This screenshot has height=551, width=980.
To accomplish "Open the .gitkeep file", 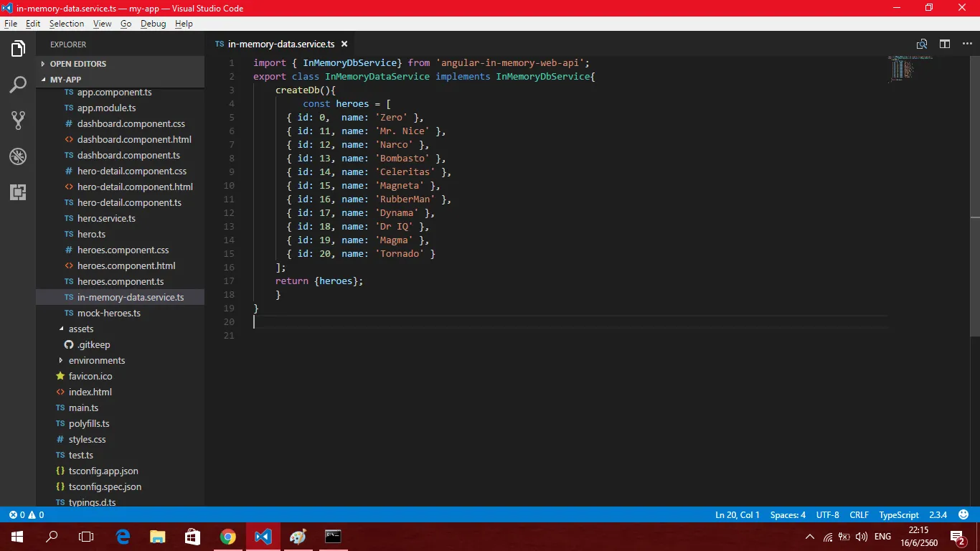I will [x=93, y=344].
